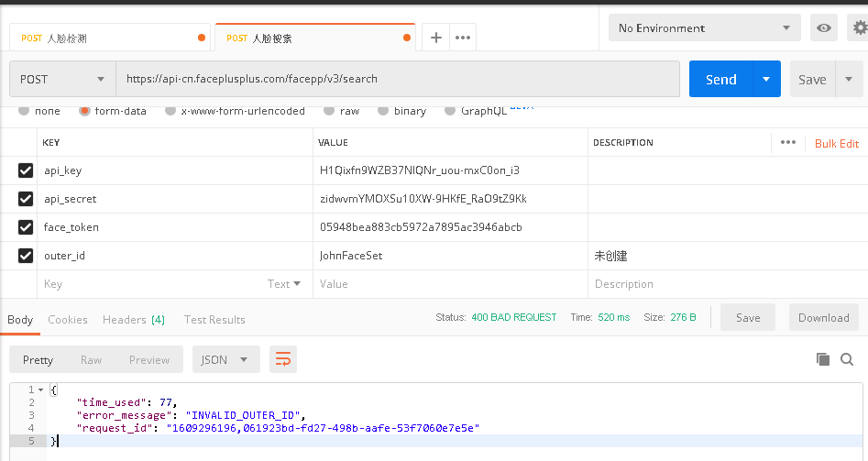Click the empty Description input field
The height and width of the screenshot is (461, 868).
point(728,284)
